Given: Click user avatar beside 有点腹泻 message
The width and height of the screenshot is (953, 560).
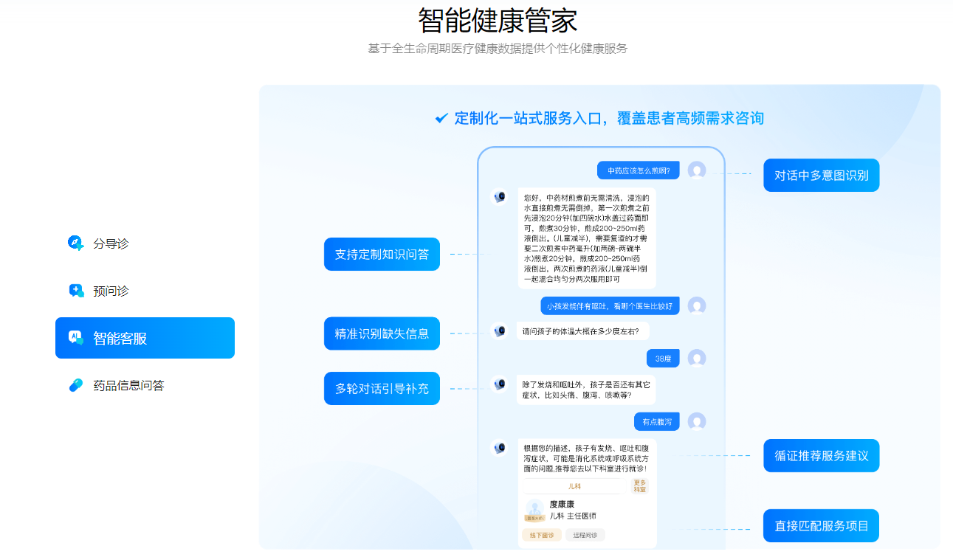Looking at the screenshot, I should point(697,421).
